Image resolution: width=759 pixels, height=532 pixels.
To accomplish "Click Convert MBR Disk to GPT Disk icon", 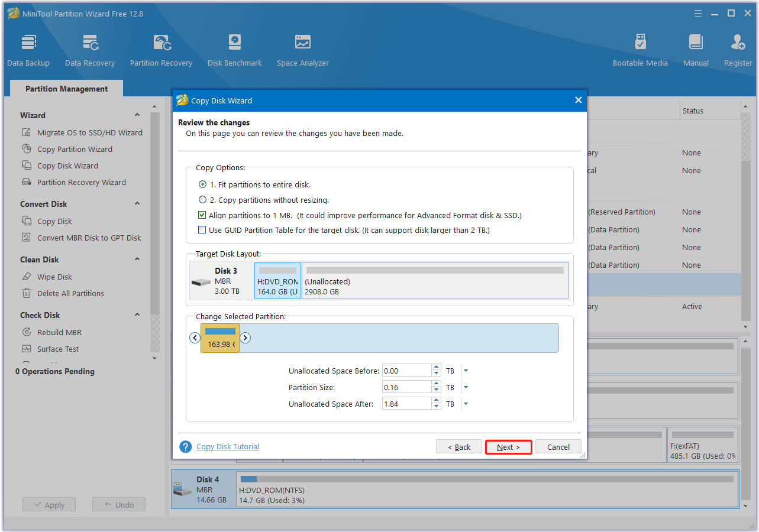I will coord(27,238).
